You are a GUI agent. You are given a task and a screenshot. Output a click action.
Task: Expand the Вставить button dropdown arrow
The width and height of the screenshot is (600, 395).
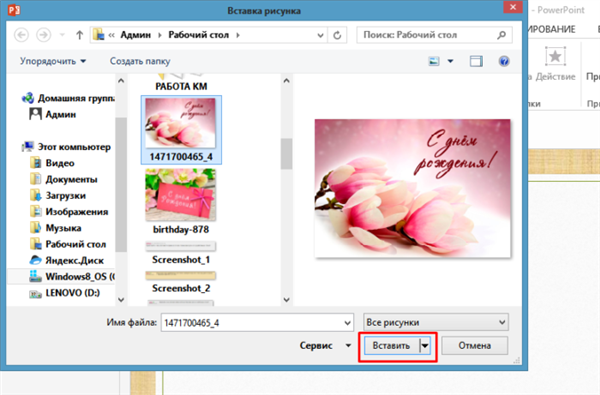point(425,346)
